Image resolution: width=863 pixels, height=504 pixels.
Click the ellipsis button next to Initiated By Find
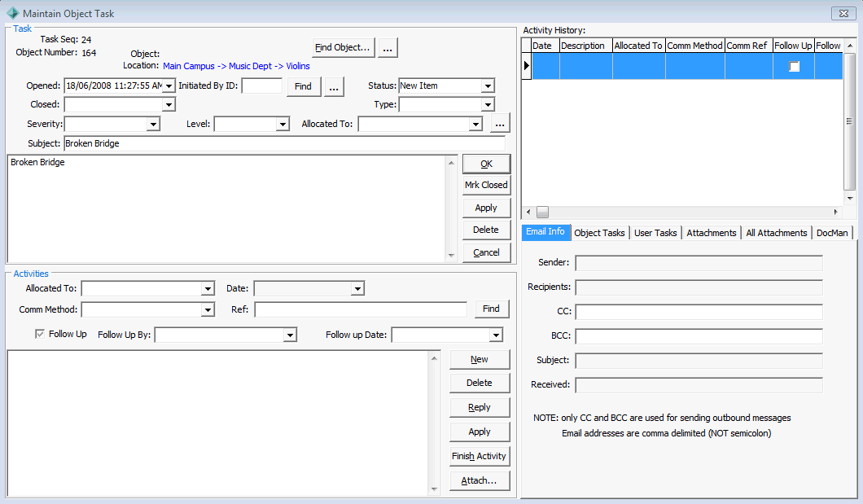[334, 87]
